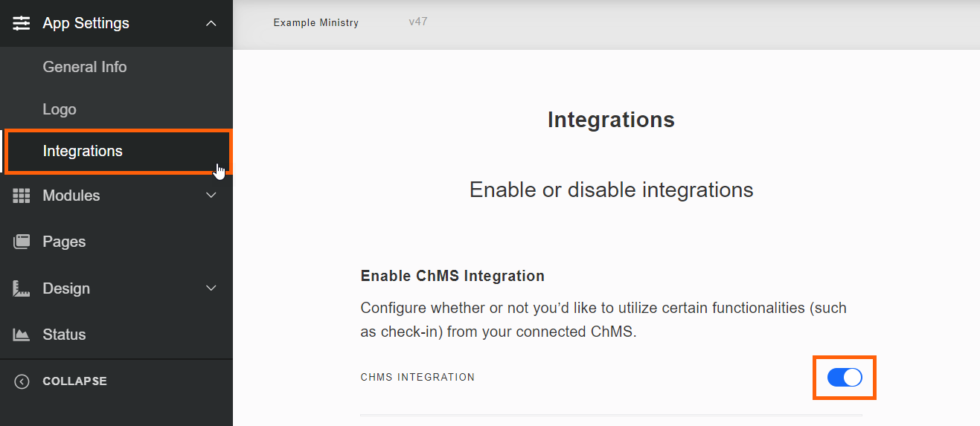The image size is (980, 426).
Task: Disable the ChMS Integration toggle
Action: 844,378
